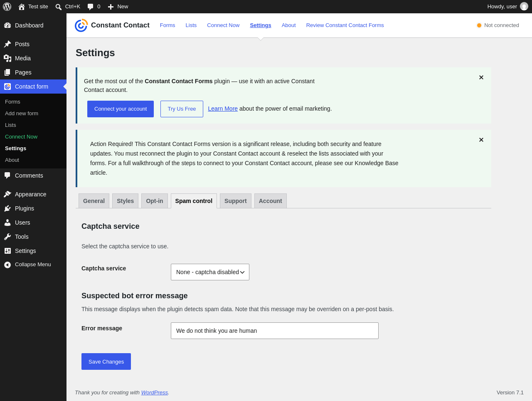The height and width of the screenshot is (401, 532).
Task: Open the Ctrl+K search icon
Action: [59, 7]
